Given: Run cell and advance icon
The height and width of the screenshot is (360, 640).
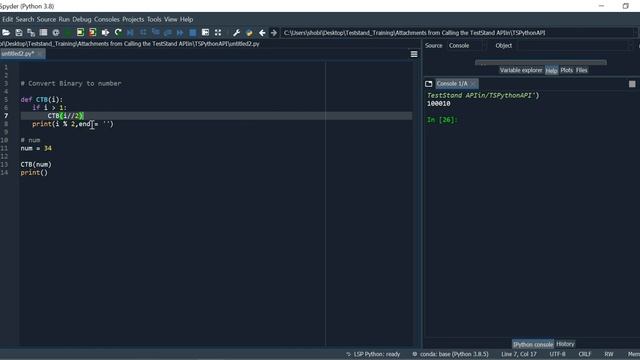Looking at the screenshot, I should click(x=93, y=33).
